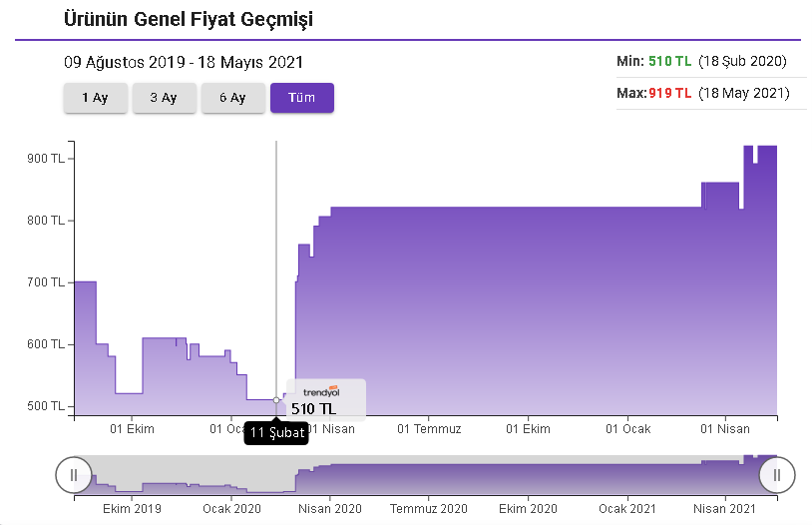Click the left range slider handle
Screen dimensions: 812x525
click(74, 475)
